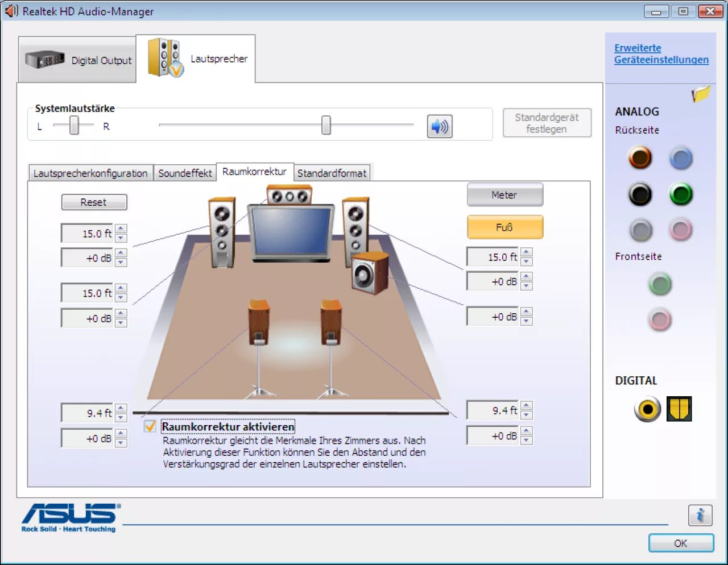Click the L/R balance slider thumb
This screenshot has height=565, width=728.
coord(74,125)
